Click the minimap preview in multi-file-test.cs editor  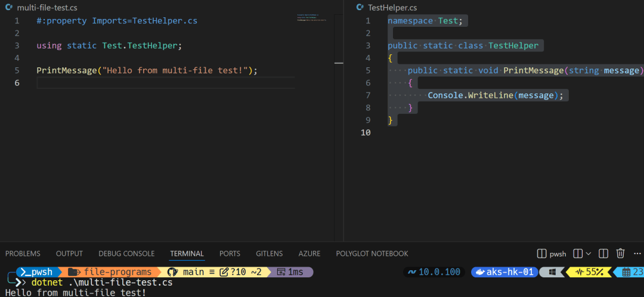312,17
